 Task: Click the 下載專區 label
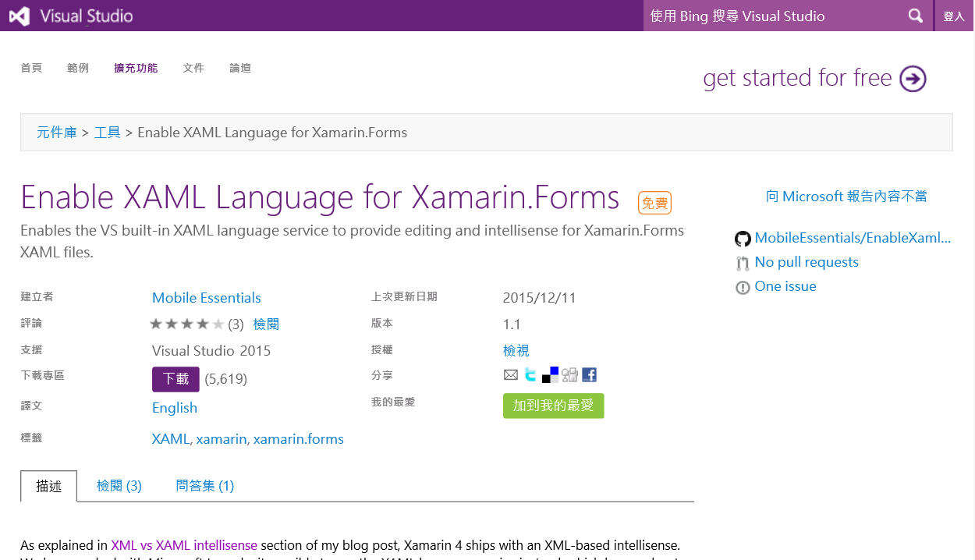coord(42,375)
